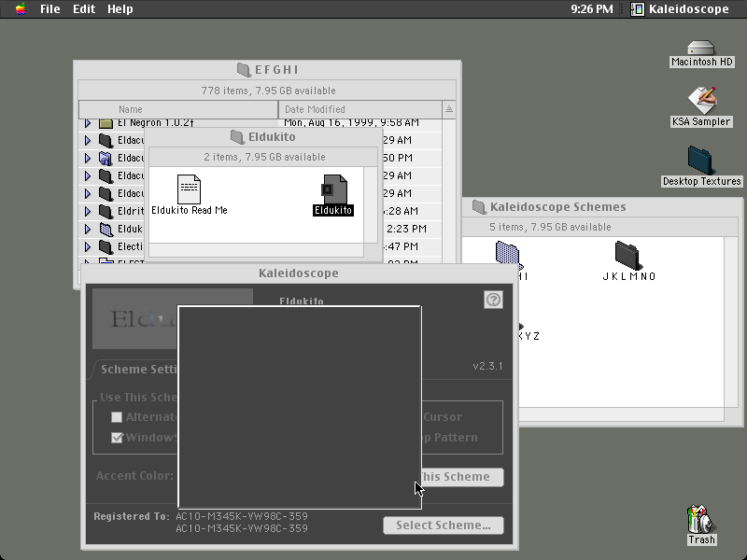Expand the Elduk folder row

point(88,229)
